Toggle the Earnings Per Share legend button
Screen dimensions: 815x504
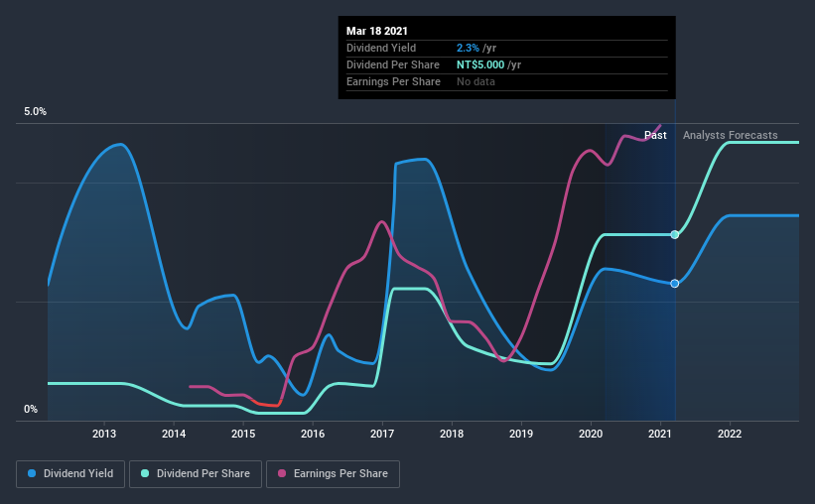[333, 474]
